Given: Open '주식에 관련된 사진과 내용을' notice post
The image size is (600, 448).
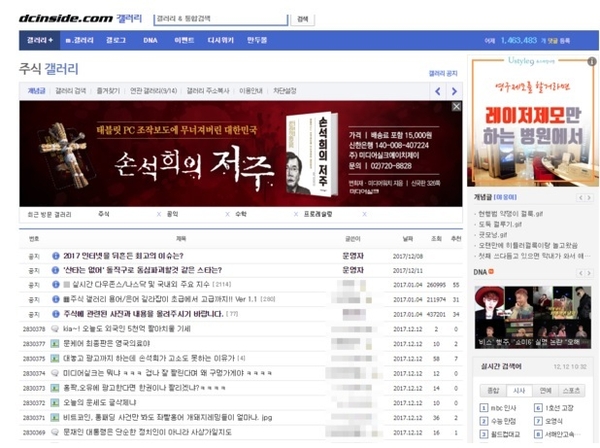Looking at the screenshot, I should [x=143, y=314].
